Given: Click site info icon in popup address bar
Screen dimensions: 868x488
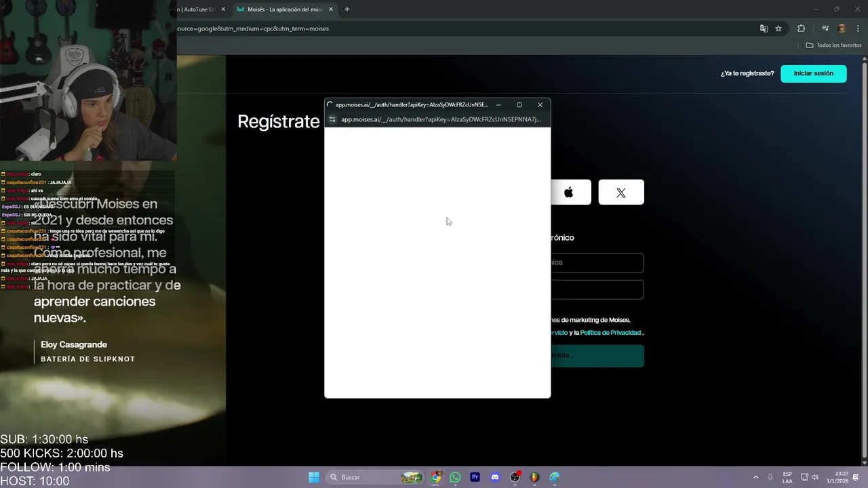Looking at the screenshot, I should (332, 119).
